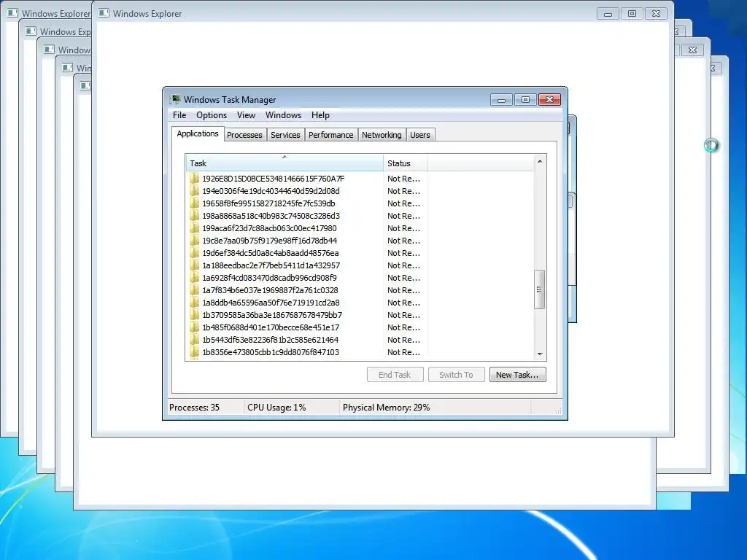
Task: Select task 1a7f834b6e037e1969887f2a761c0328
Action: coord(270,290)
